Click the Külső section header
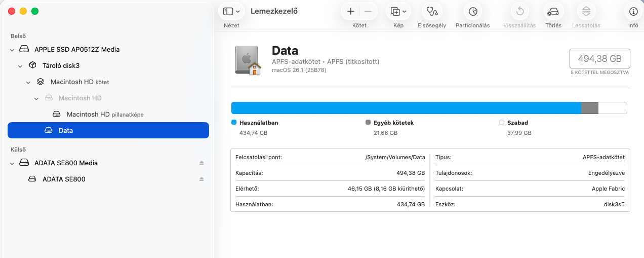The image size is (644, 258). [18, 150]
